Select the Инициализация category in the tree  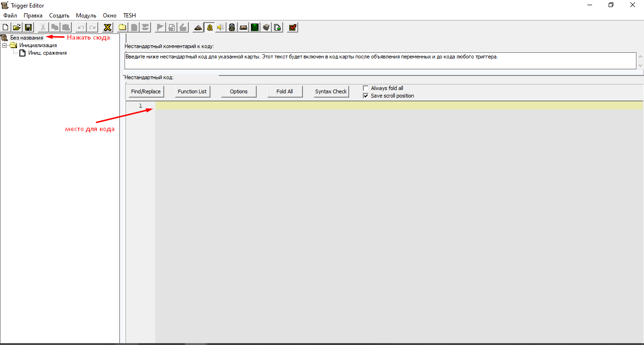pos(38,45)
